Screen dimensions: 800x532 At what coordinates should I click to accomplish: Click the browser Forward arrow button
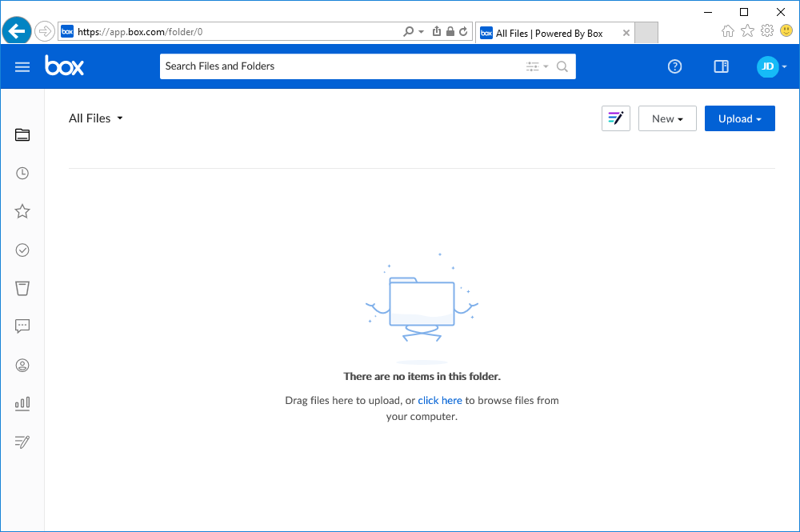point(45,31)
